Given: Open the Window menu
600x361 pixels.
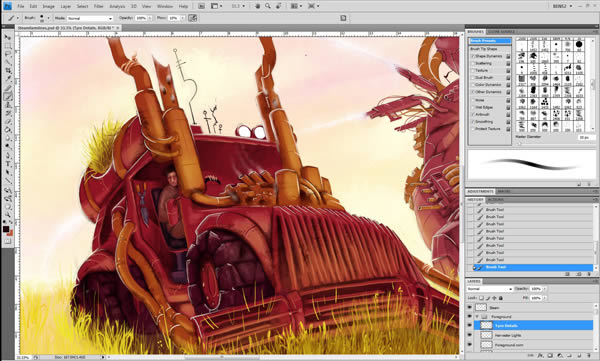Looking at the screenshot, I should 165,7.
